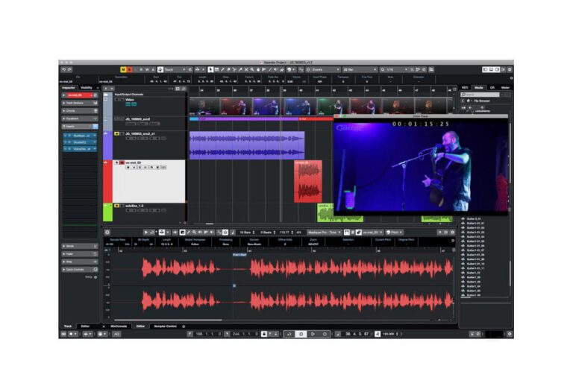The width and height of the screenshot is (573, 392).
Task: Switch to the Inspector tab
Action: 69,88
